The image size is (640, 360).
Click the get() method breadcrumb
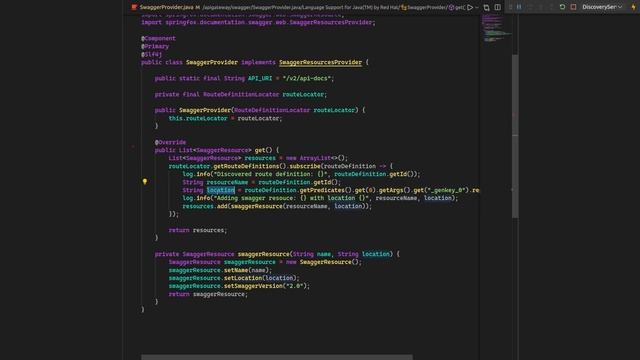point(457,7)
